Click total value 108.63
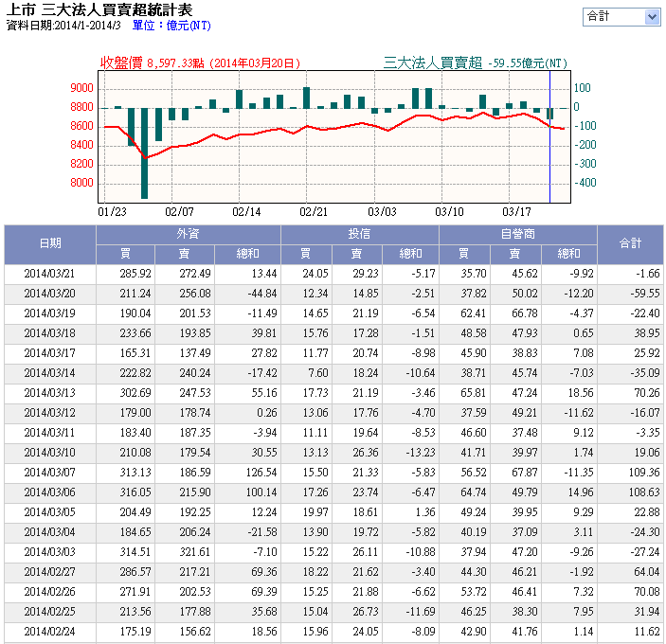 pyautogui.click(x=644, y=492)
